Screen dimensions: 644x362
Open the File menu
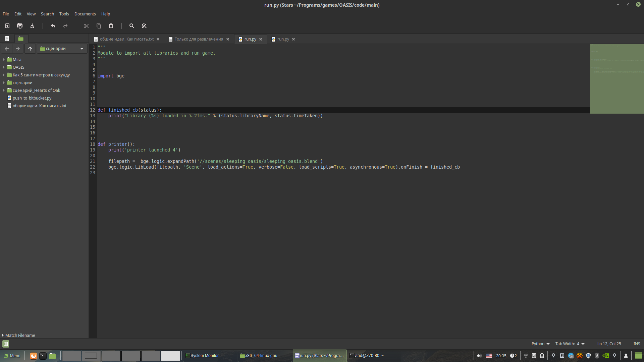pos(6,14)
